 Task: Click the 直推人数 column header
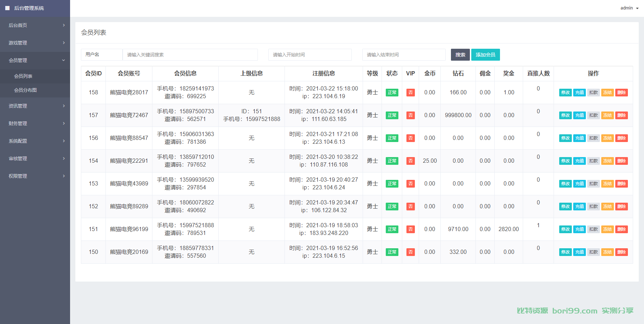539,74
